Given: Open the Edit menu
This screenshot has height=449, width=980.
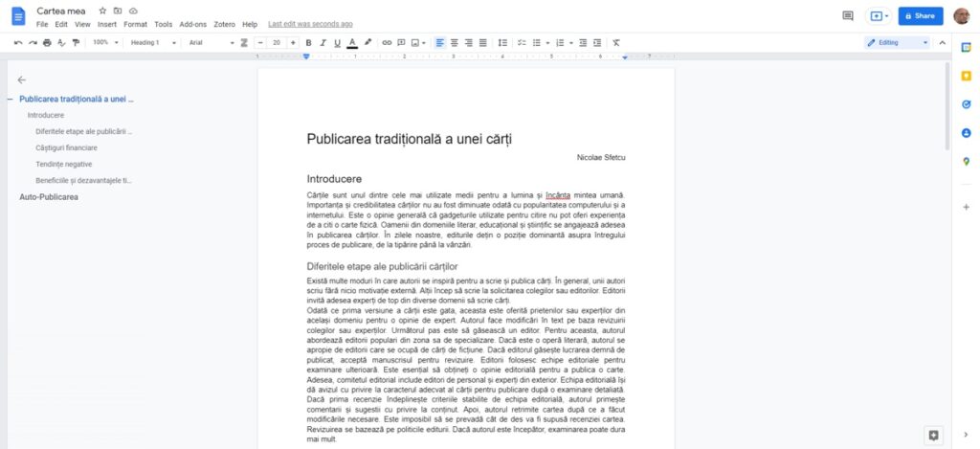Looking at the screenshot, I should [61, 24].
